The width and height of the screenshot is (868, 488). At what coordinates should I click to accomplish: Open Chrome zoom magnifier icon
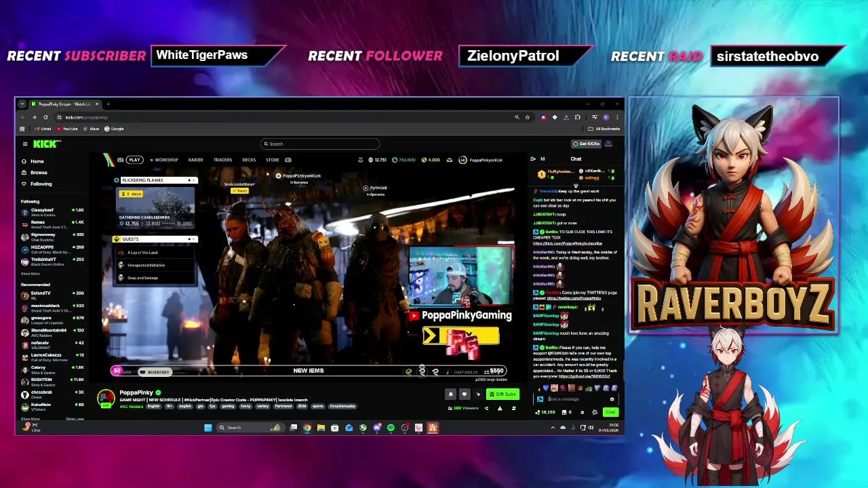pyautogui.click(x=517, y=117)
